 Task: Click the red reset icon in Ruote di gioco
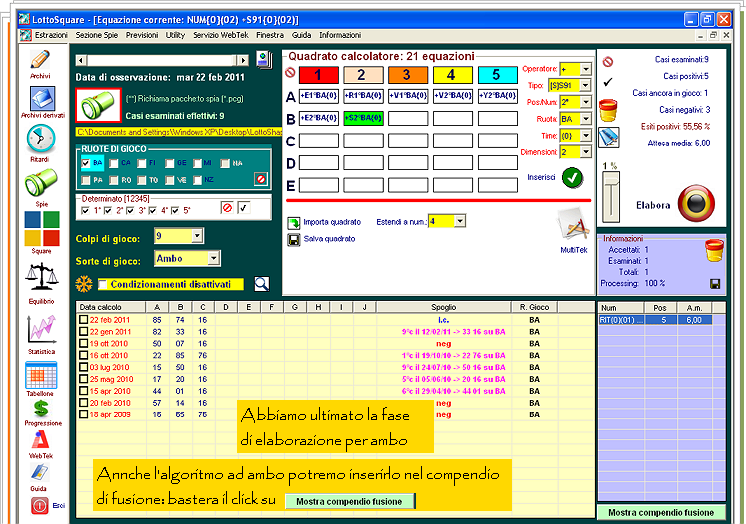pos(261,179)
